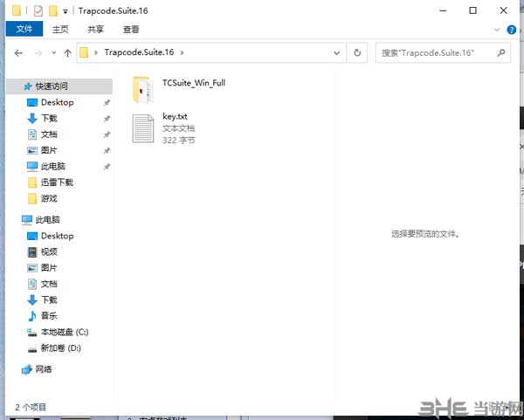Open pinned 图片 under quick access
The image size is (524, 420).
tap(49, 150)
